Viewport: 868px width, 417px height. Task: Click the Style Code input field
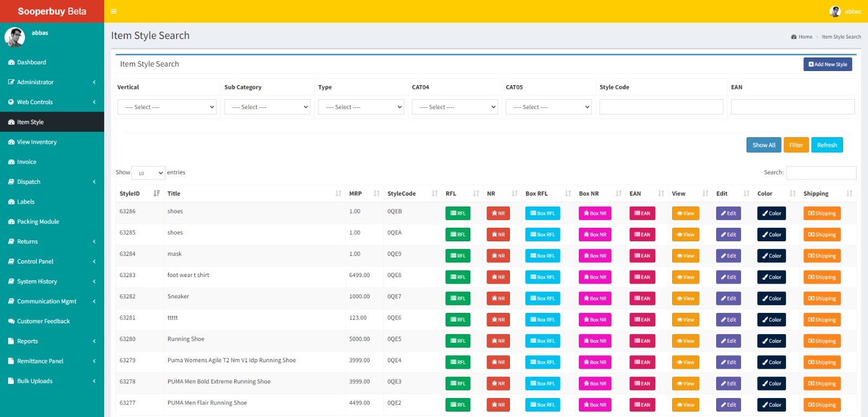point(661,107)
